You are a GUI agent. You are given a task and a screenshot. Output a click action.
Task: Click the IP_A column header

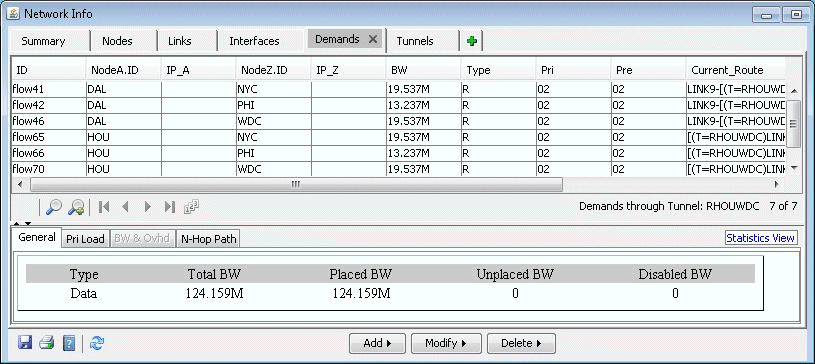pyautogui.click(x=199, y=70)
